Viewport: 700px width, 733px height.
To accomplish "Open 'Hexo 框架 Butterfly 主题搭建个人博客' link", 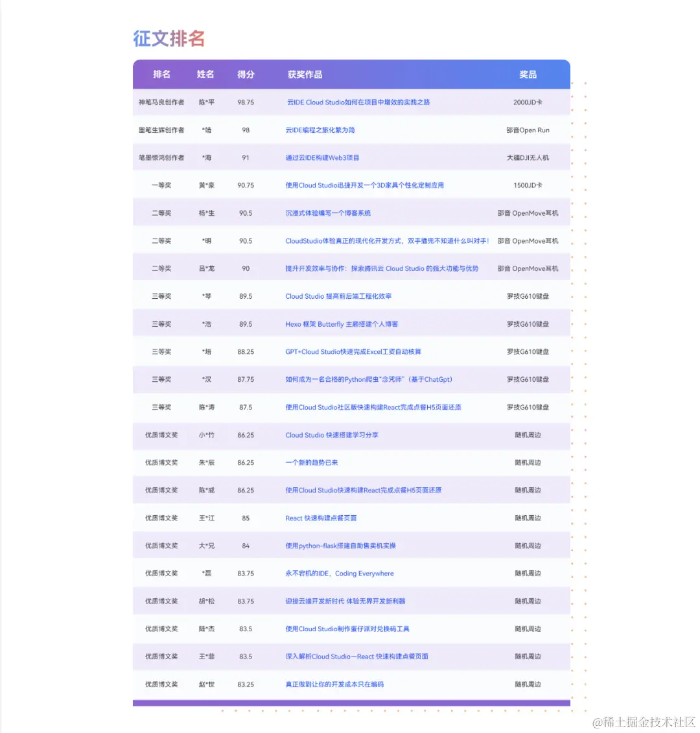I will [x=342, y=325].
